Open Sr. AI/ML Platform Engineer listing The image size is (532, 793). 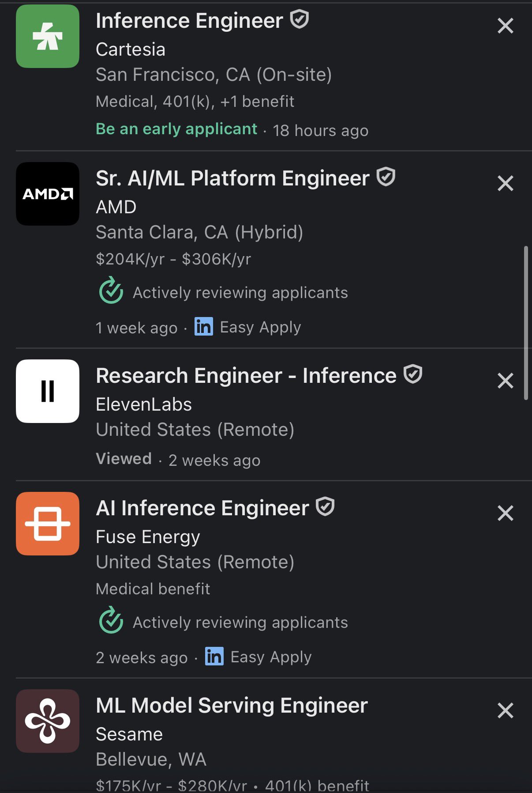point(232,178)
